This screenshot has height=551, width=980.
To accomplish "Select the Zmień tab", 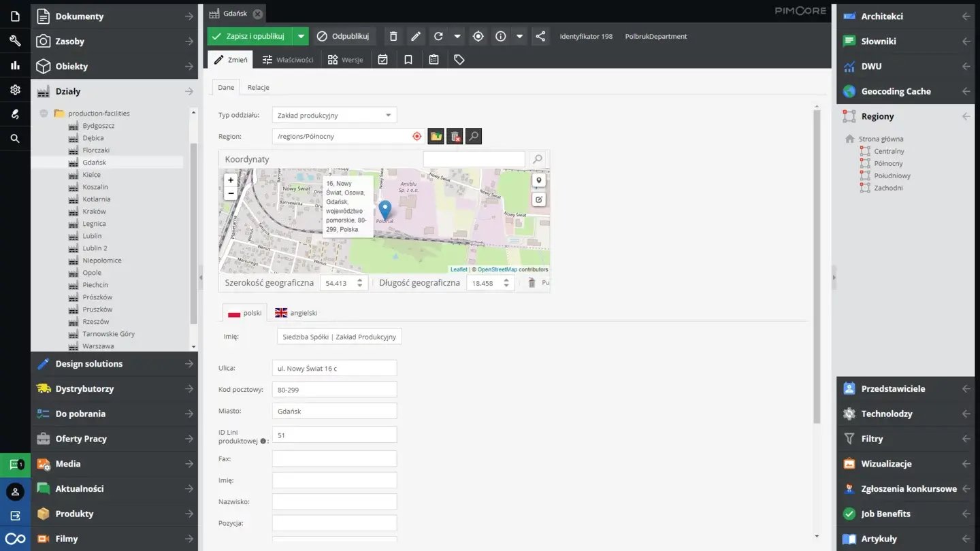I will [x=231, y=60].
